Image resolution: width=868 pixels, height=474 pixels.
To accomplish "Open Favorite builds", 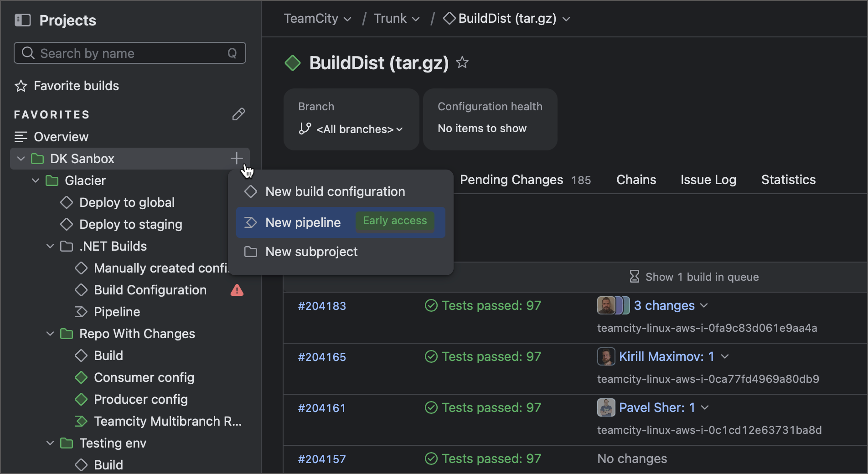I will 67,86.
